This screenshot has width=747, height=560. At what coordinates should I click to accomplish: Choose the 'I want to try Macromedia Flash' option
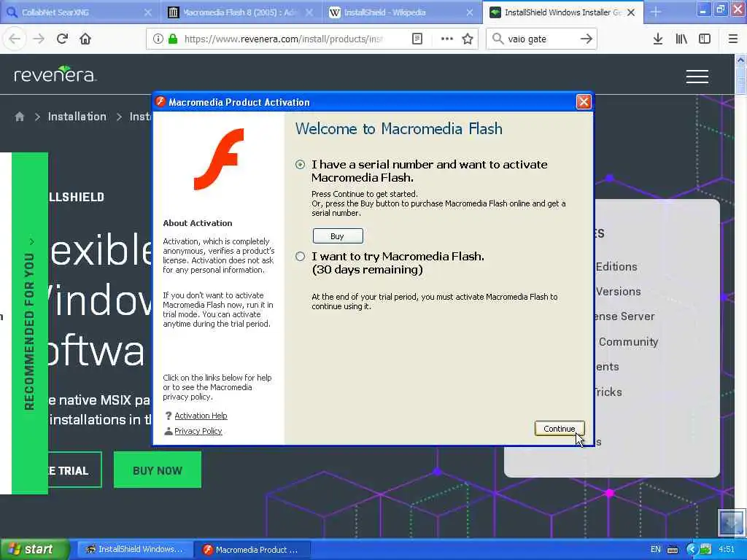(300, 257)
